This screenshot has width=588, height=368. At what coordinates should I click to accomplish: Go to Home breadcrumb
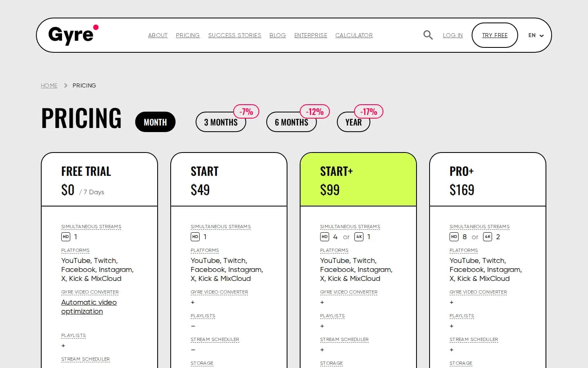(49, 85)
